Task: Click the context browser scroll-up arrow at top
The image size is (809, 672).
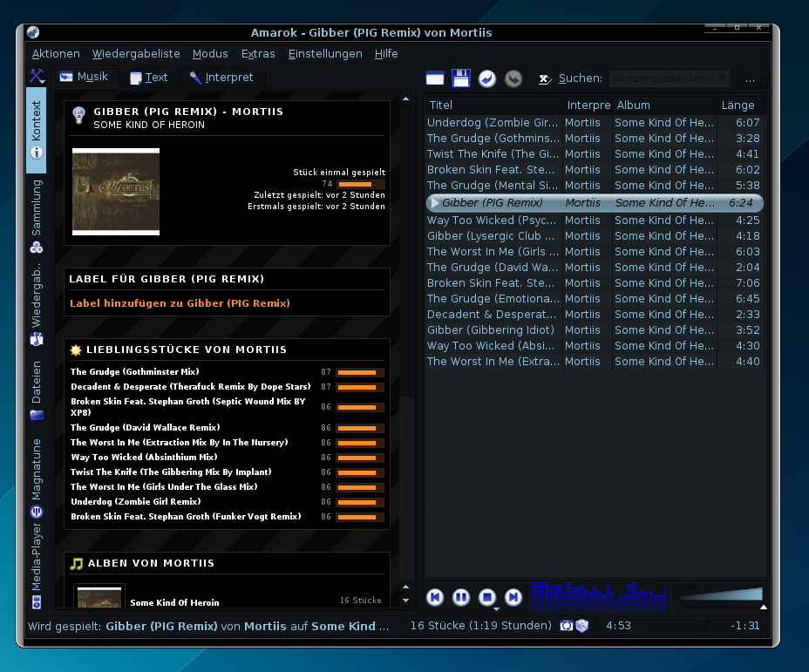Action: (x=405, y=98)
